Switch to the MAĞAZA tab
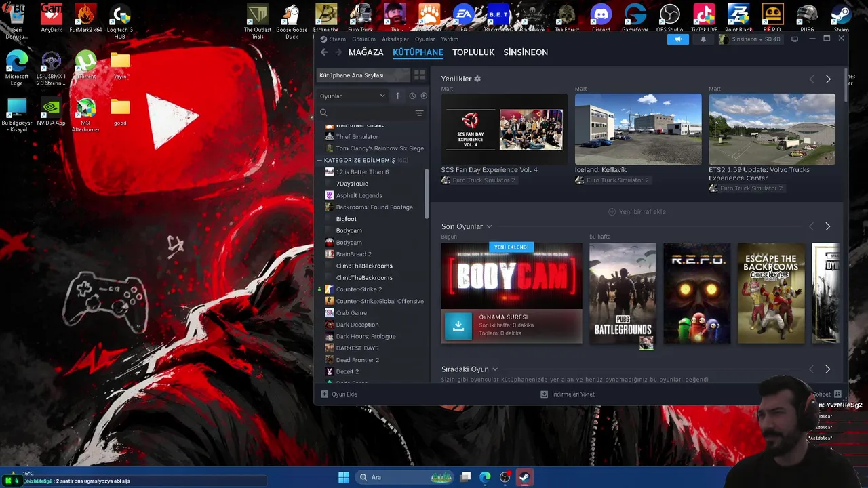 click(x=366, y=52)
